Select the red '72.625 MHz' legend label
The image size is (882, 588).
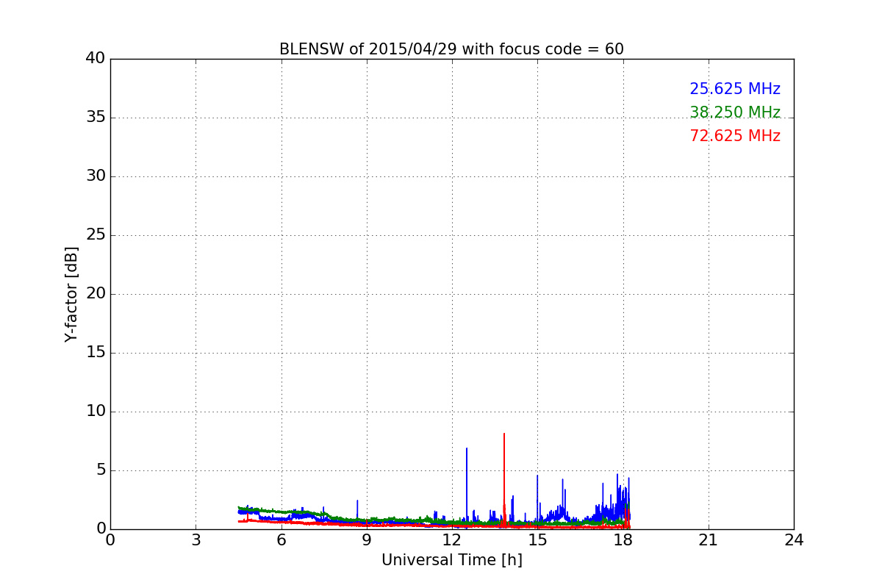click(x=735, y=136)
